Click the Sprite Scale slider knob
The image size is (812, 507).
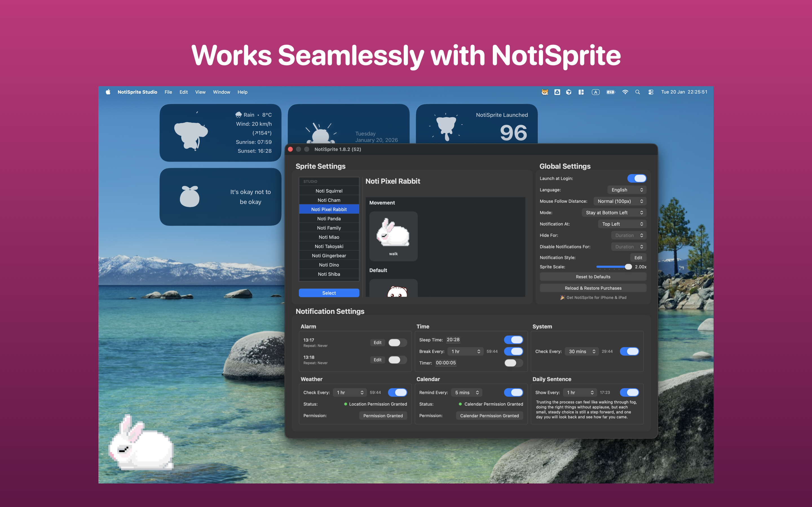tap(628, 267)
